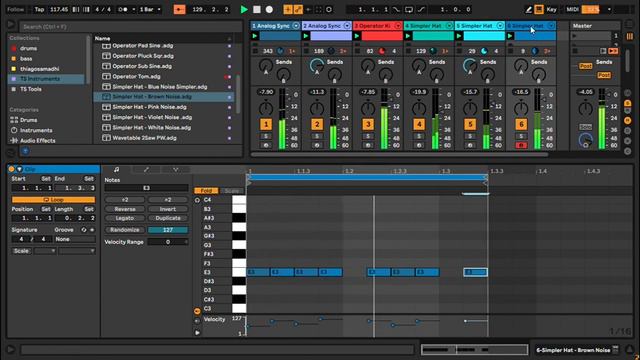Arm track 3 for recording

point(368,145)
